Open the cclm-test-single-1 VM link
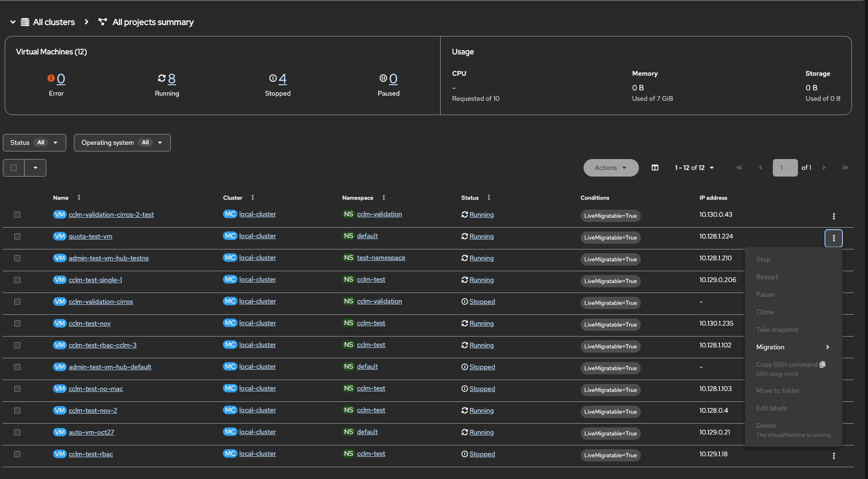The height and width of the screenshot is (479, 868). 95,280
